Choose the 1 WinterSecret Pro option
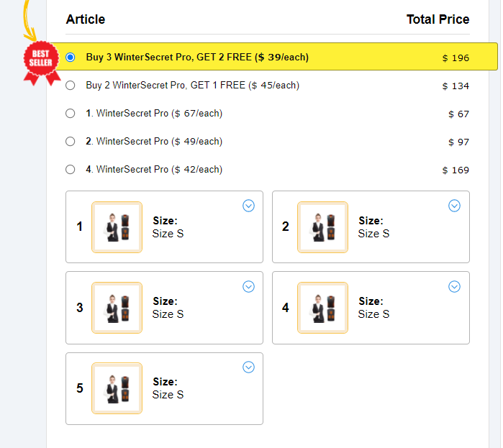503x448 pixels. pyautogui.click(x=71, y=113)
